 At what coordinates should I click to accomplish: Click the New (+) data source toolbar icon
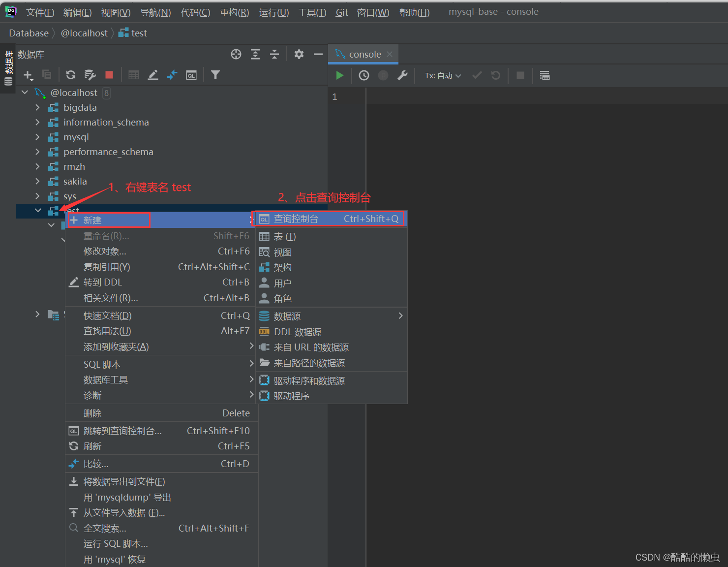point(28,75)
